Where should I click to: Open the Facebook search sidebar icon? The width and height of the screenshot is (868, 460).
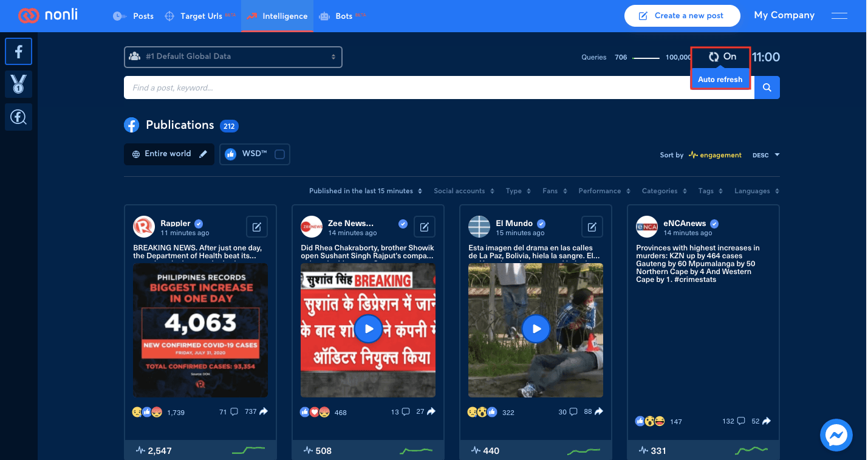pos(18,117)
